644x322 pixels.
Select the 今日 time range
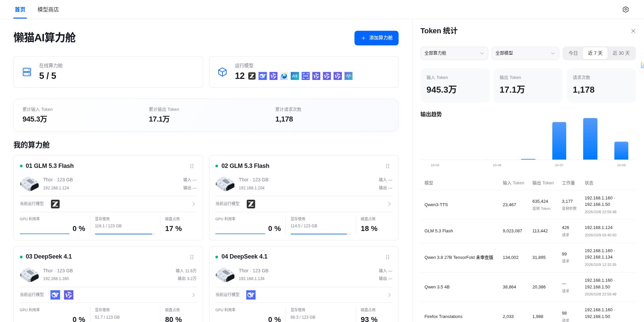[x=573, y=53]
